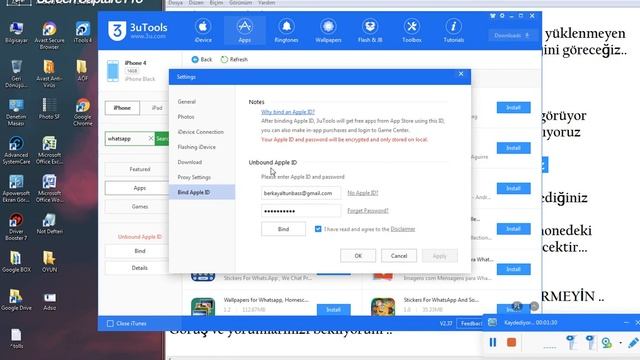Open the 'Forgot Password?' link
Image resolution: width=640 pixels, height=360 pixels.
point(368,211)
